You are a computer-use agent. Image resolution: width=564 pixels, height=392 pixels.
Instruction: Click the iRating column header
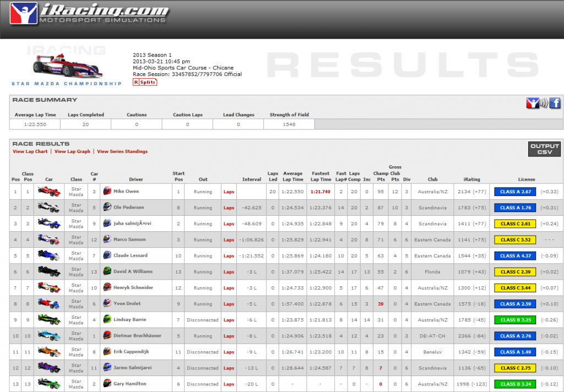pos(471,179)
